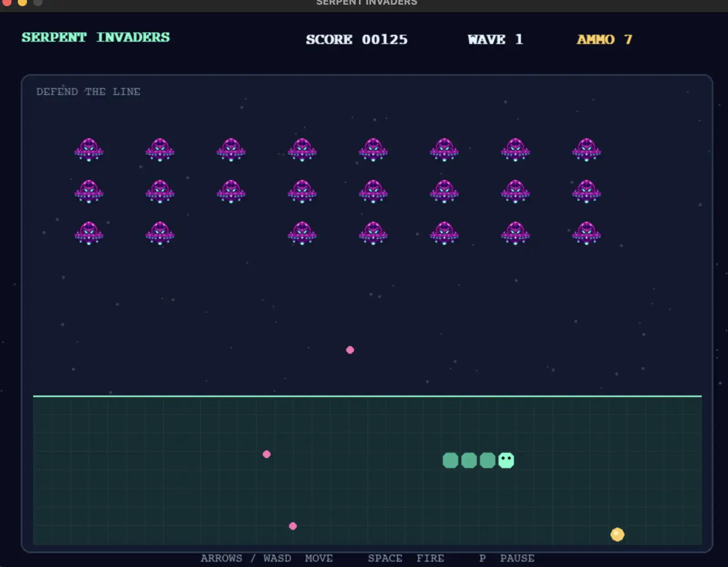Click the last alien saucer in top row

586,150
